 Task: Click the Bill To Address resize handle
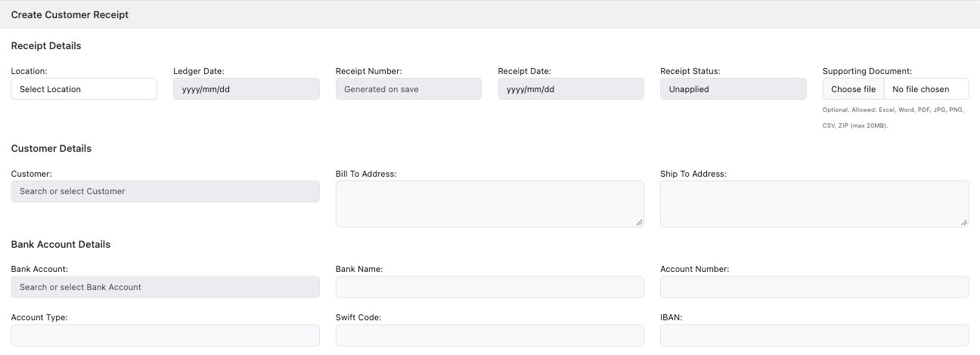(639, 222)
